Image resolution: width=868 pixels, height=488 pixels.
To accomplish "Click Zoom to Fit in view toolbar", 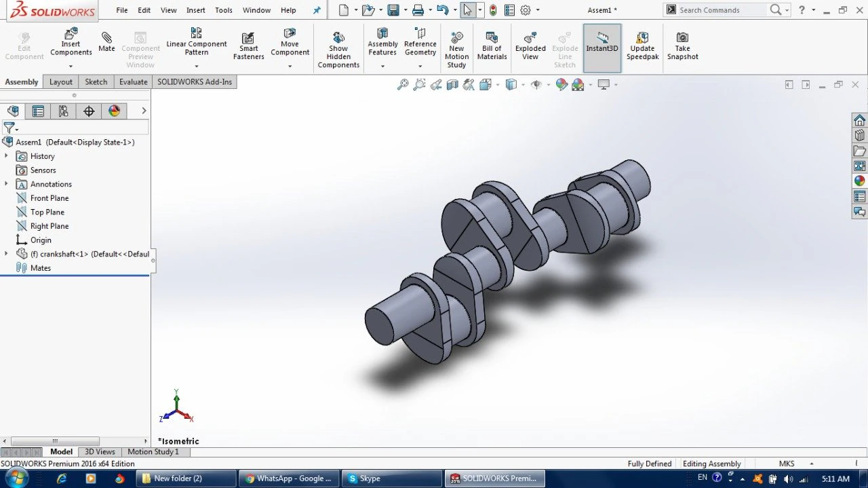I will 403,85.
